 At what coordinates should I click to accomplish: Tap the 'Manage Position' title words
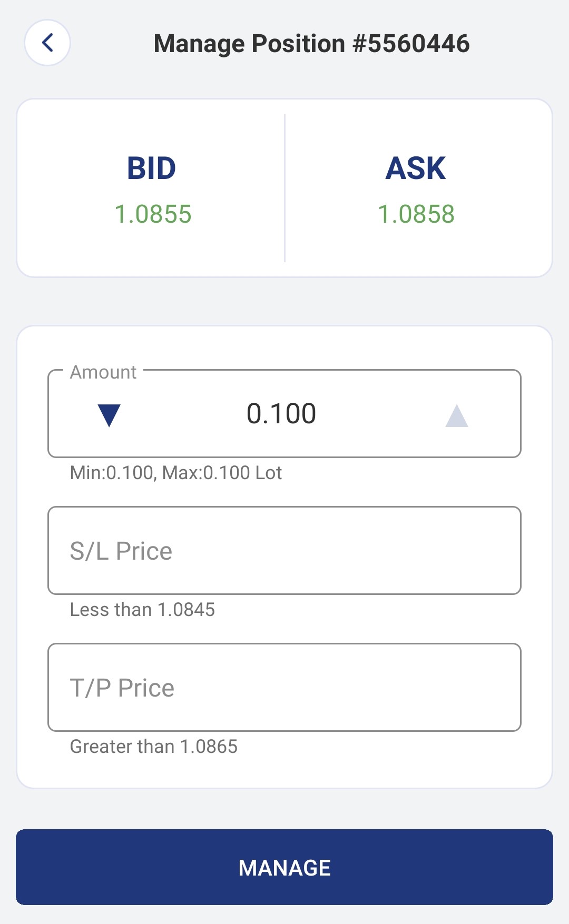click(249, 44)
